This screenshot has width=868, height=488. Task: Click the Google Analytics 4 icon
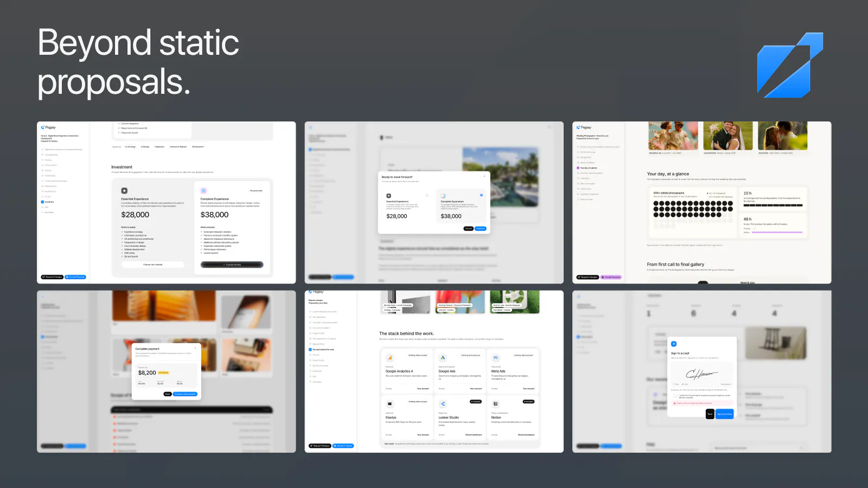390,358
